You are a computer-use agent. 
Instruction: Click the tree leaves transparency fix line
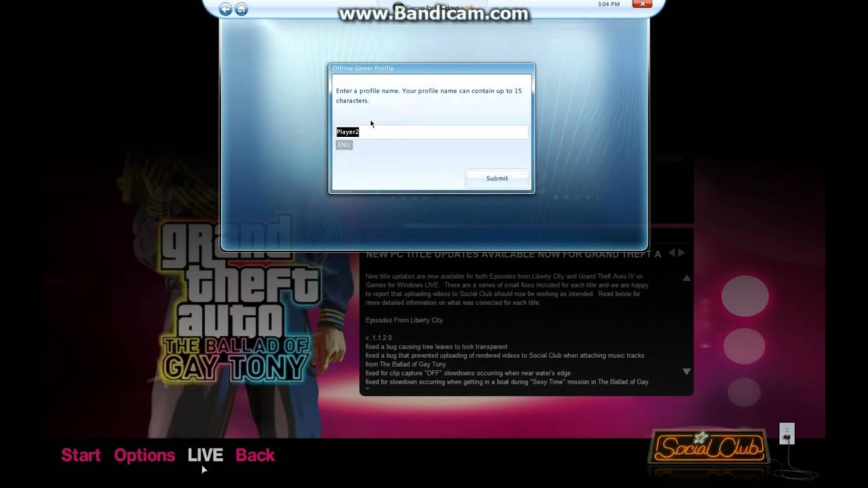pos(436,346)
